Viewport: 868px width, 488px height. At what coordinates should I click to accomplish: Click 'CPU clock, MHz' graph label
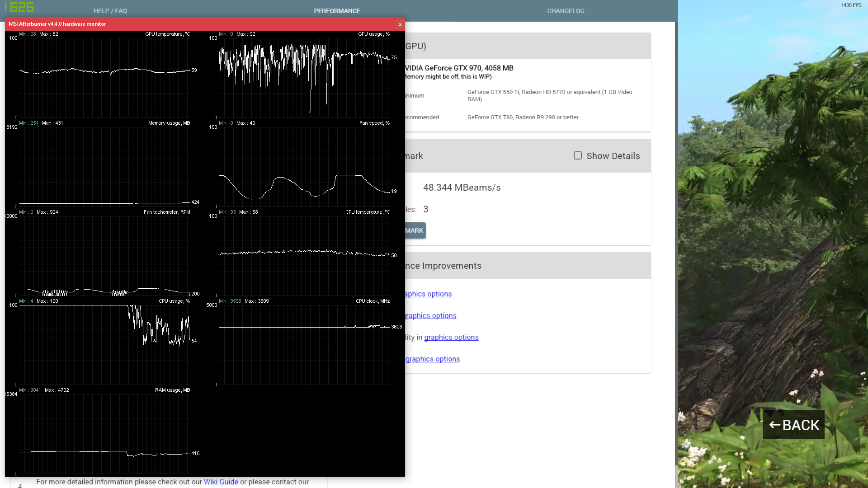[373, 301]
